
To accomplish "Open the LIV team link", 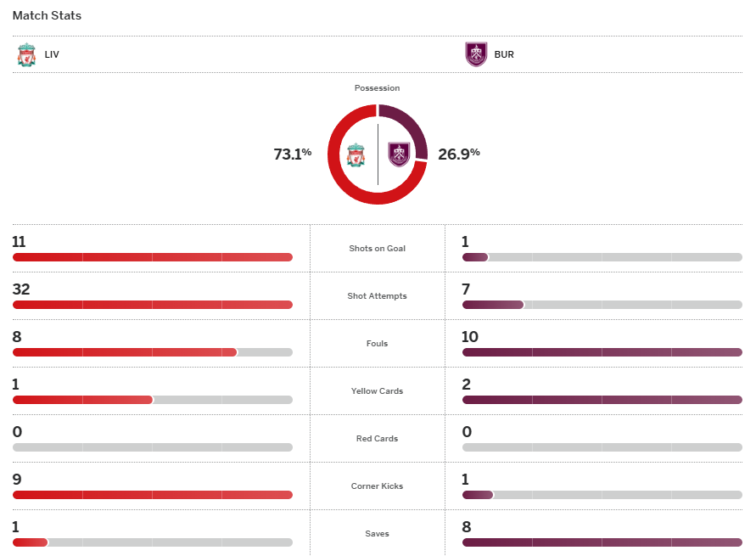I will [52, 54].
